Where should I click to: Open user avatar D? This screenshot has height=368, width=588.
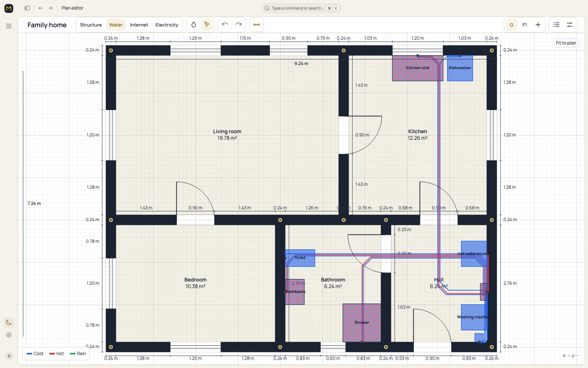coord(9,356)
